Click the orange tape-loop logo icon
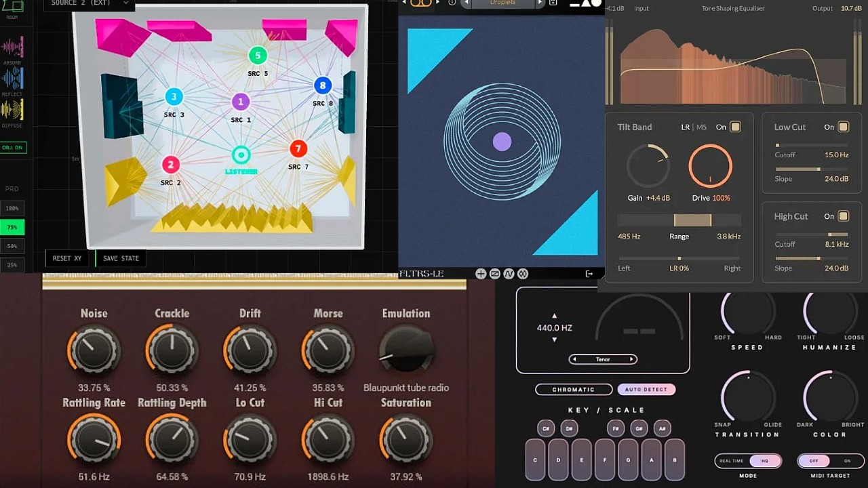 tap(420, 3)
